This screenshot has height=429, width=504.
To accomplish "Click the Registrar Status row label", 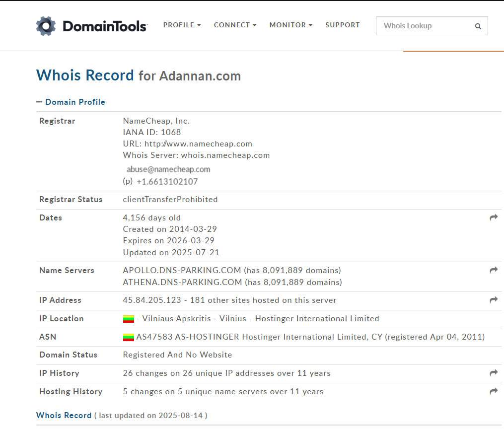I will click(x=71, y=199).
